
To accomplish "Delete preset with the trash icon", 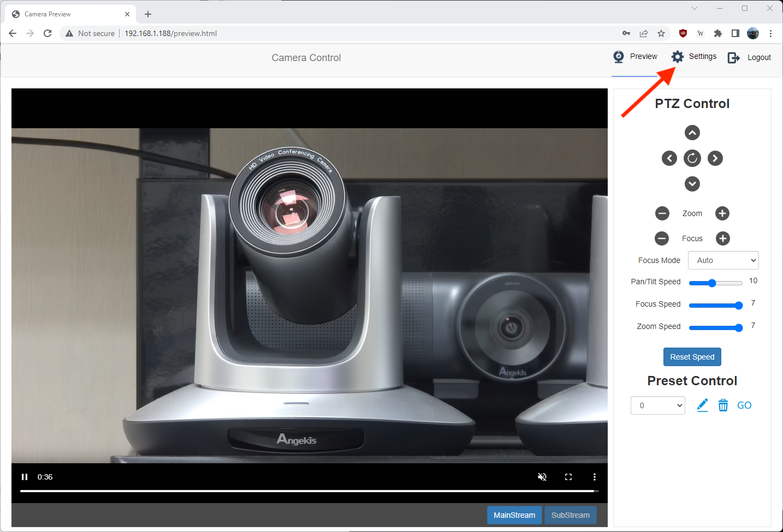I will point(723,405).
